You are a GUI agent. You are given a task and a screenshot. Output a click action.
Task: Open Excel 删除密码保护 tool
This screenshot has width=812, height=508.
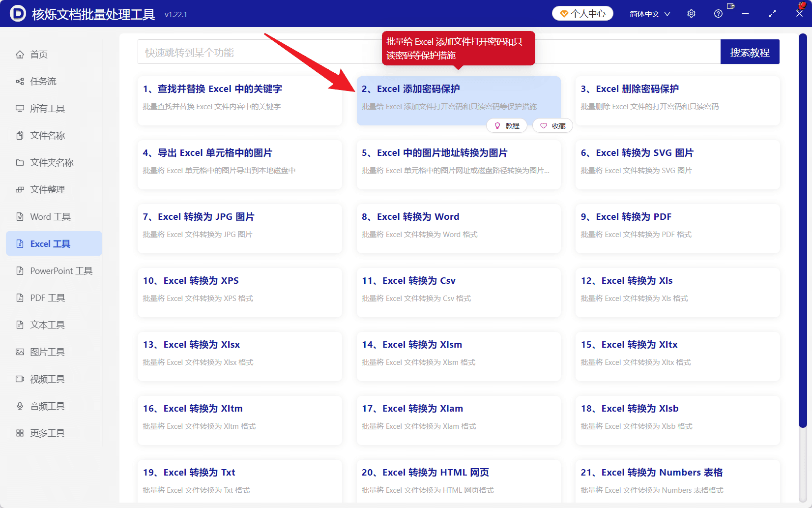pyautogui.click(x=678, y=101)
